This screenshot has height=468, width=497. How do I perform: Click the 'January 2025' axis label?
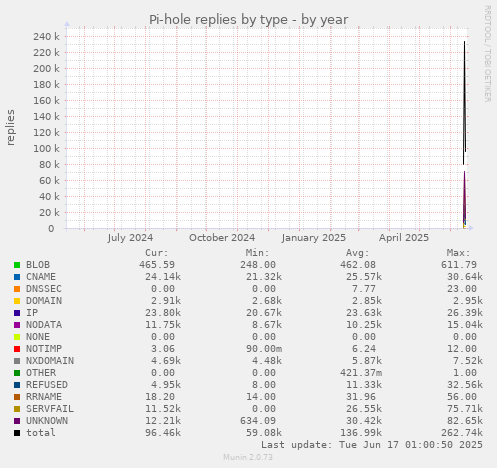tap(314, 238)
